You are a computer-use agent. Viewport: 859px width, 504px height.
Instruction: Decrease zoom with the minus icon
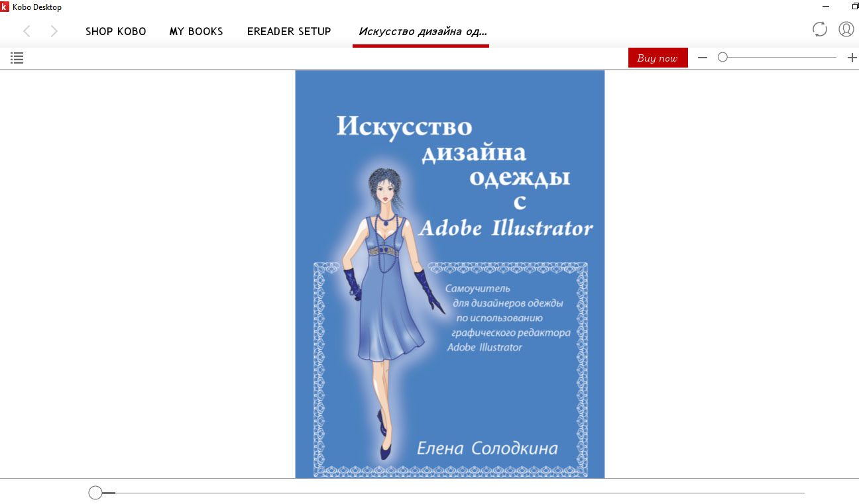703,58
